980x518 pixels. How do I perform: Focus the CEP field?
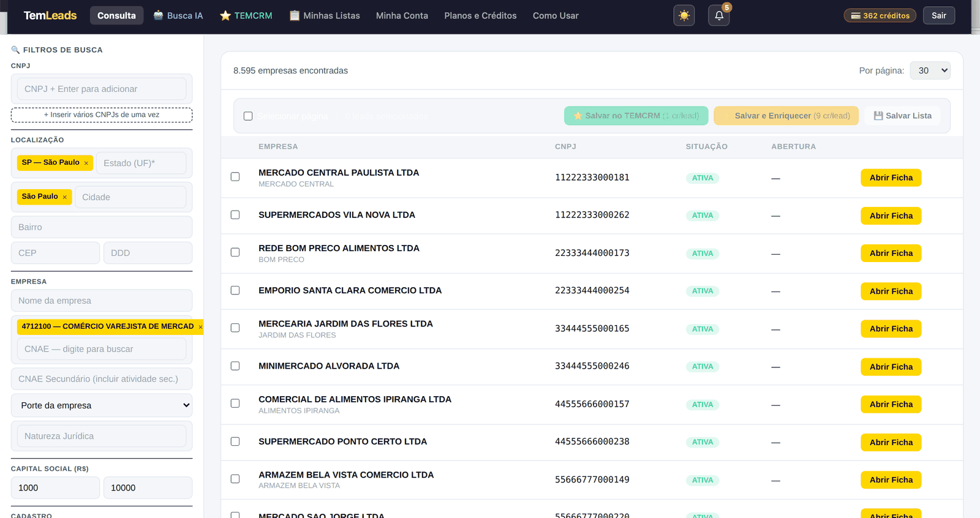click(x=55, y=253)
